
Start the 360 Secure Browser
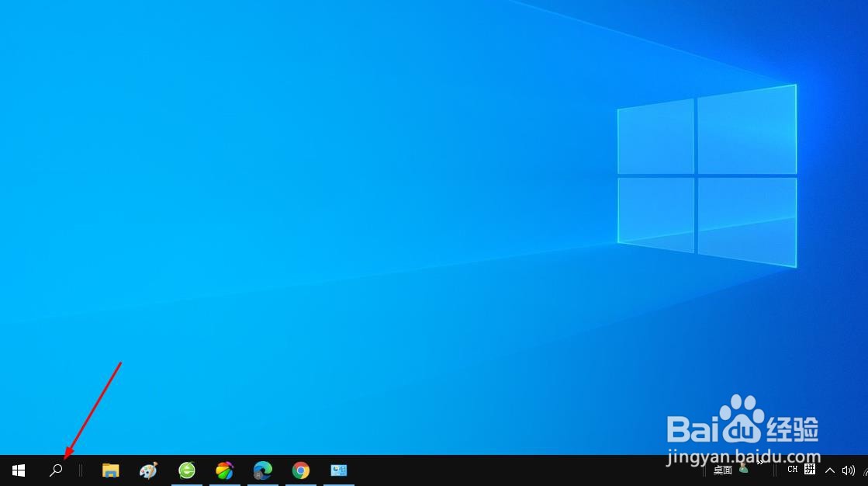click(x=187, y=470)
